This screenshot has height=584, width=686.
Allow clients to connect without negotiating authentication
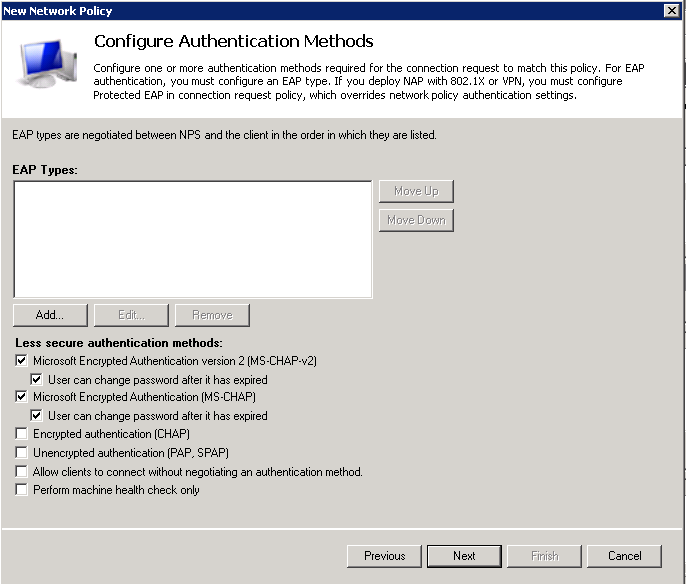click(x=21, y=472)
